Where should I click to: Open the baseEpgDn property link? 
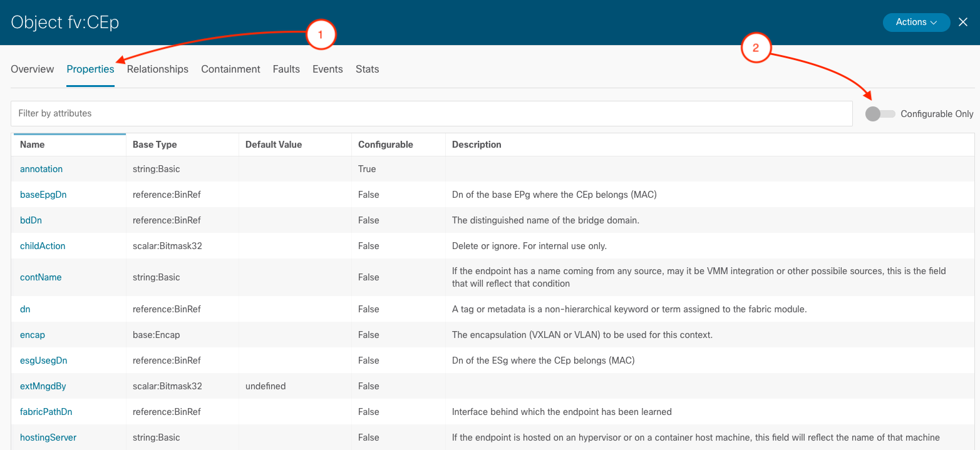[43, 195]
